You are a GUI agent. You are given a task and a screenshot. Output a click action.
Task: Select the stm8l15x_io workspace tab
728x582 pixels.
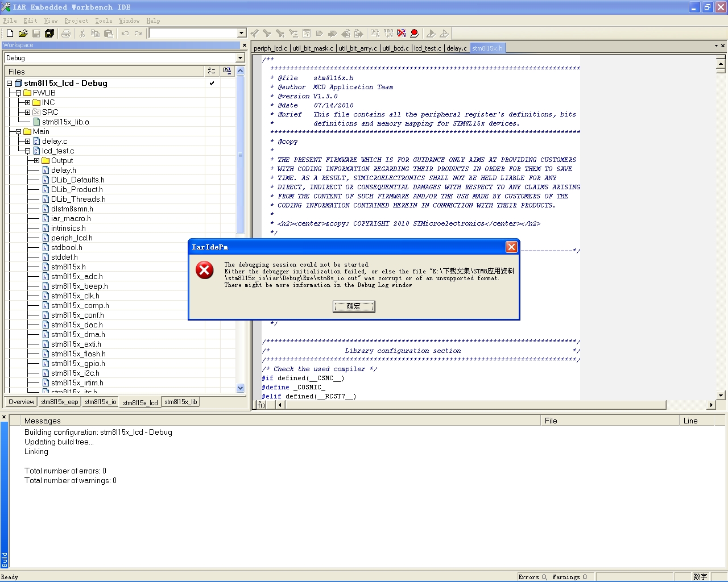coord(101,402)
